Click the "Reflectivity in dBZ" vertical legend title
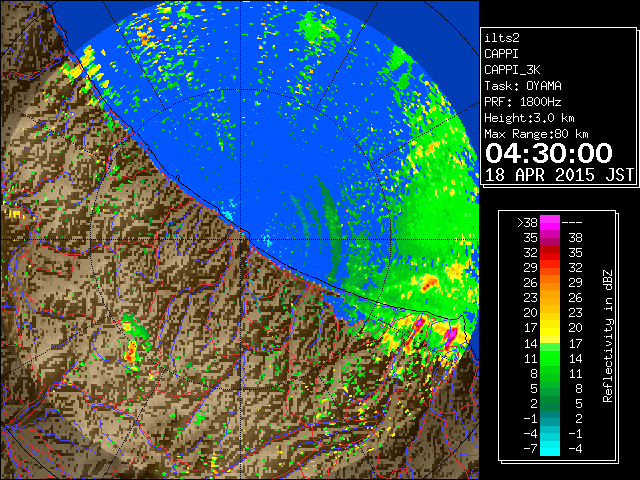Image resolution: width=640 pixels, height=480 pixels. coord(607,336)
